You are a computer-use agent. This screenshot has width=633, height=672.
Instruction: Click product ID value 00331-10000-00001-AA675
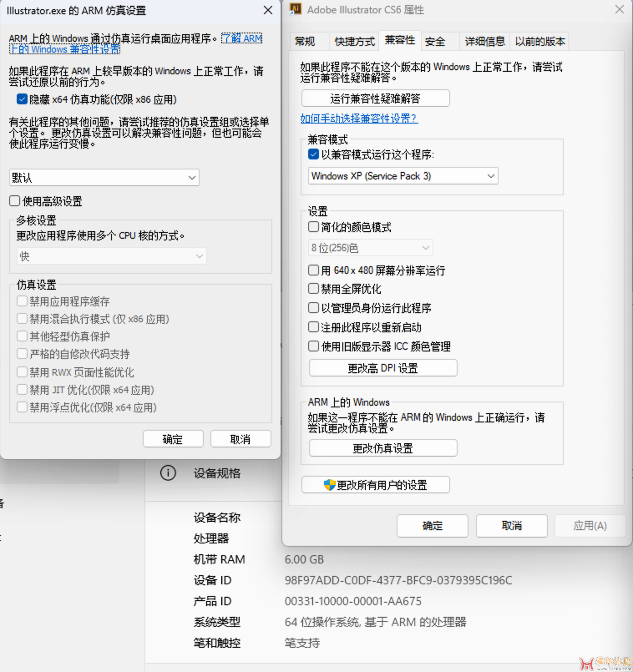point(353,601)
